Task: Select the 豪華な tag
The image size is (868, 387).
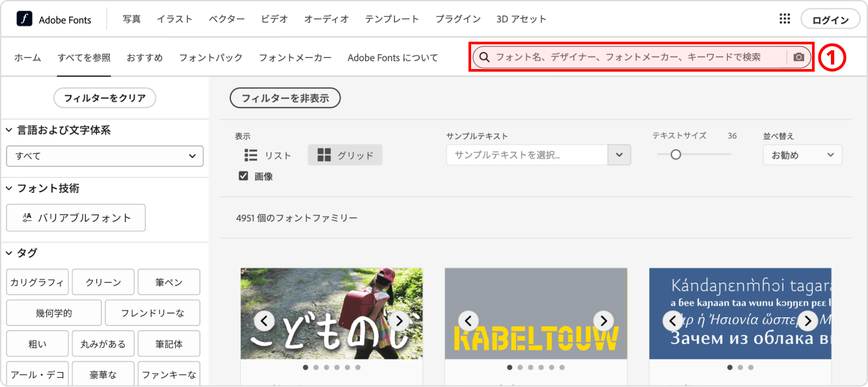Action: [103, 374]
